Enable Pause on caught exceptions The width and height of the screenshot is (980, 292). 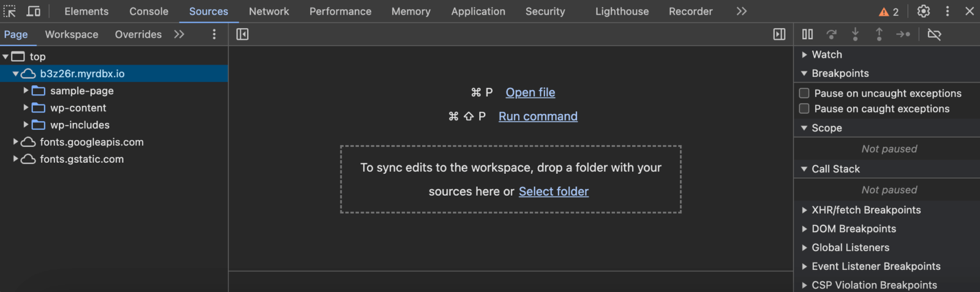(x=804, y=109)
